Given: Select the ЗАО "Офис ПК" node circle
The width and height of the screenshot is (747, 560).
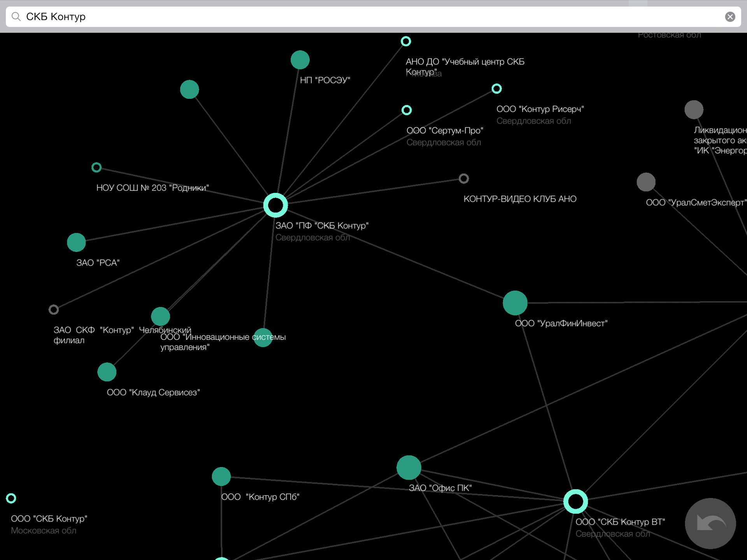Looking at the screenshot, I should 409,467.
